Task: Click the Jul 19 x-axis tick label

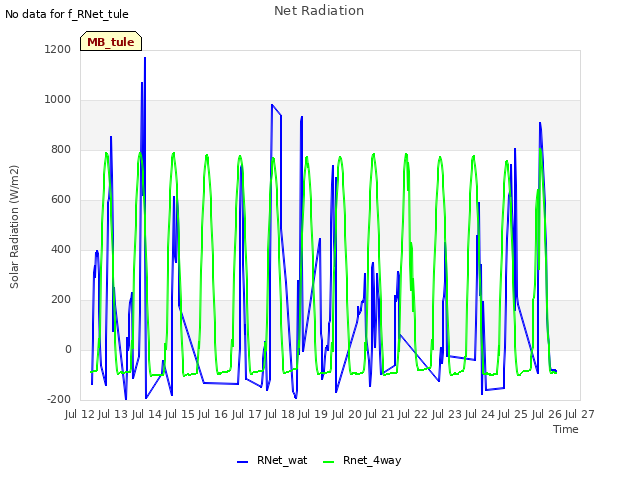Action: coord(313,414)
